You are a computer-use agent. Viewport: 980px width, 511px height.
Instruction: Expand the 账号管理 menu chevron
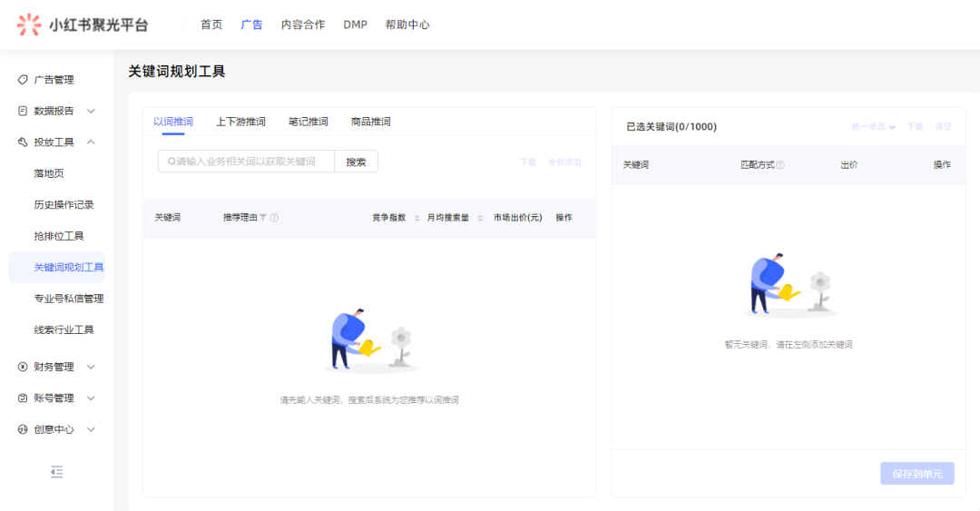(92, 398)
